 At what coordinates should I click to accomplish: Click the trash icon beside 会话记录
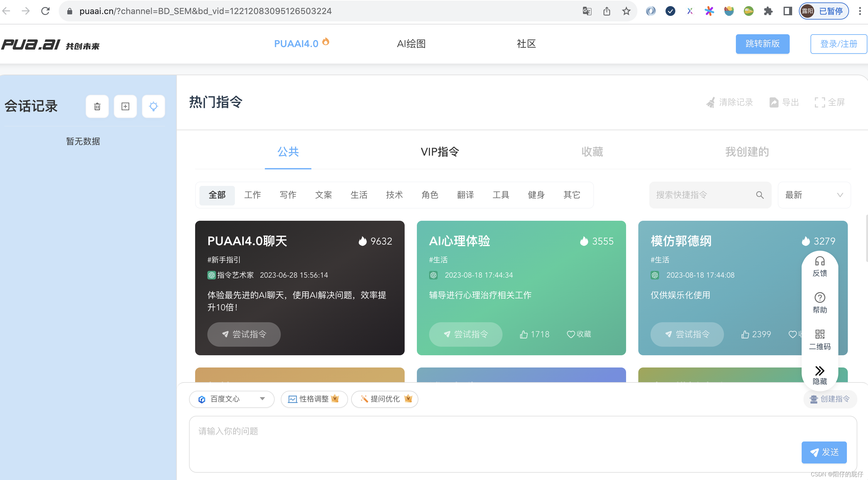coord(97,106)
